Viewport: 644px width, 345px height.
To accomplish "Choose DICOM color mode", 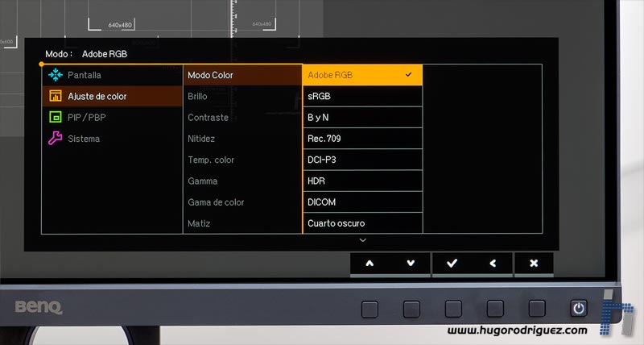I will point(362,202).
